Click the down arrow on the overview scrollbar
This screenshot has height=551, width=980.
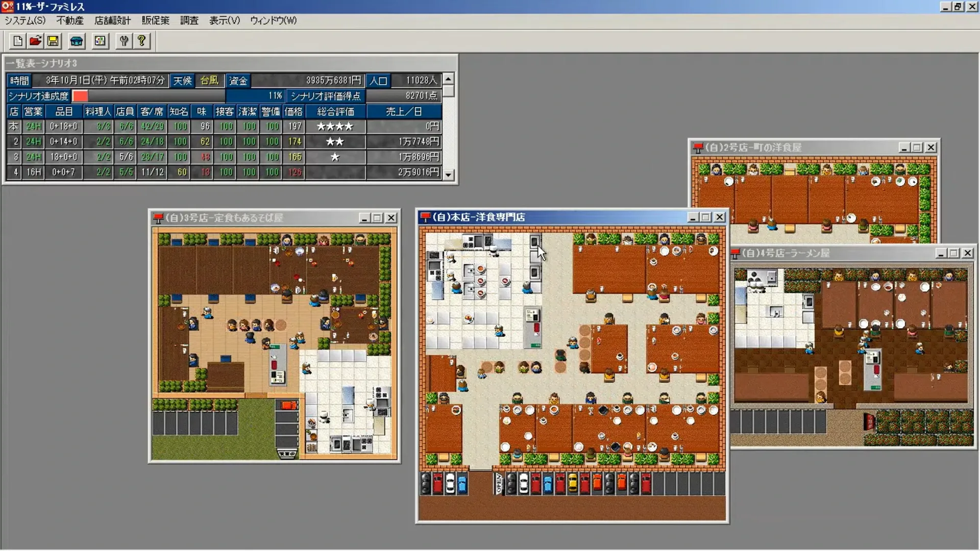[448, 173]
